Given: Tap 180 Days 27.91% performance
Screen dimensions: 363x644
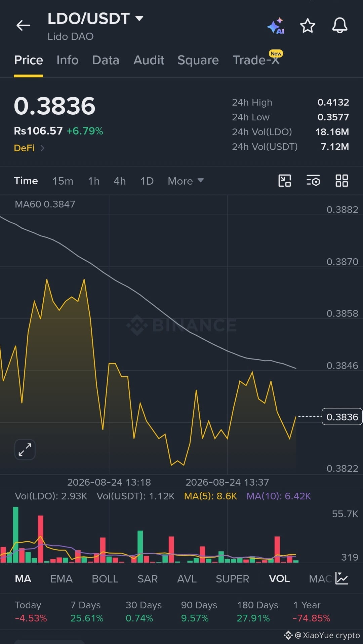Looking at the screenshot, I should (257, 612).
